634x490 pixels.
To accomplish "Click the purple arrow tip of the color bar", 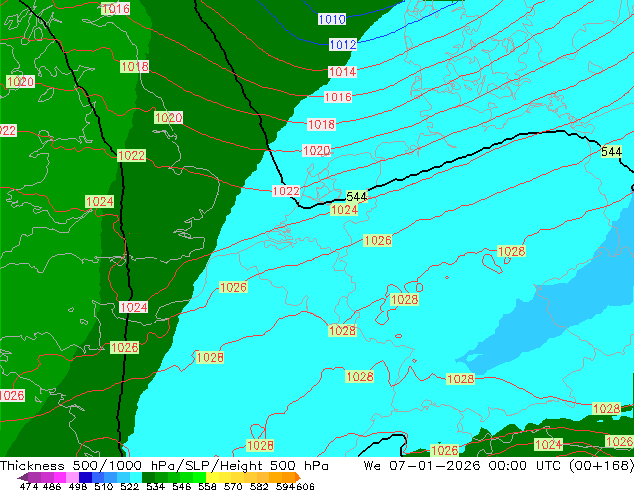I will coord(22,477).
